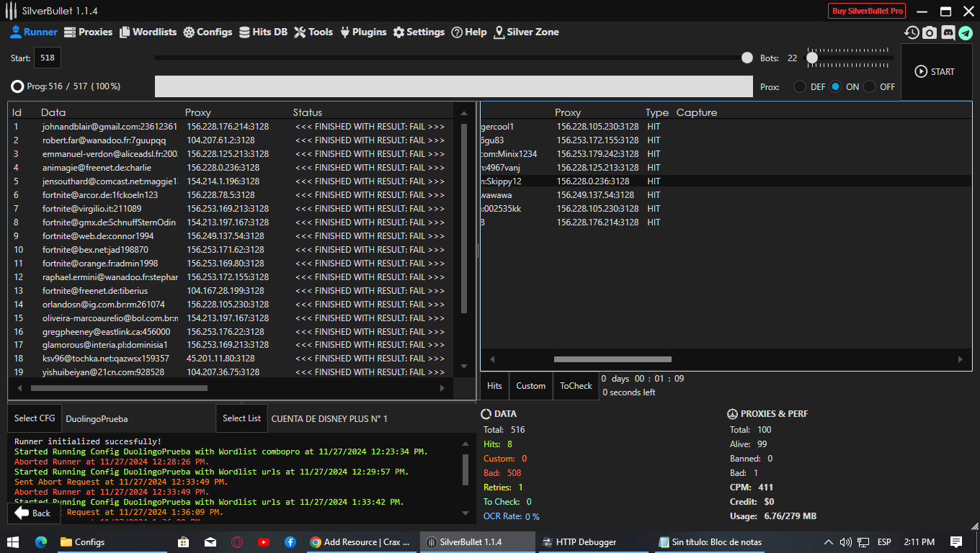Image resolution: width=980 pixels, height=553 pixels.
Task: Select hit row with proxy 156.253.179.242:3128
Action: click(x=726, y=154)
